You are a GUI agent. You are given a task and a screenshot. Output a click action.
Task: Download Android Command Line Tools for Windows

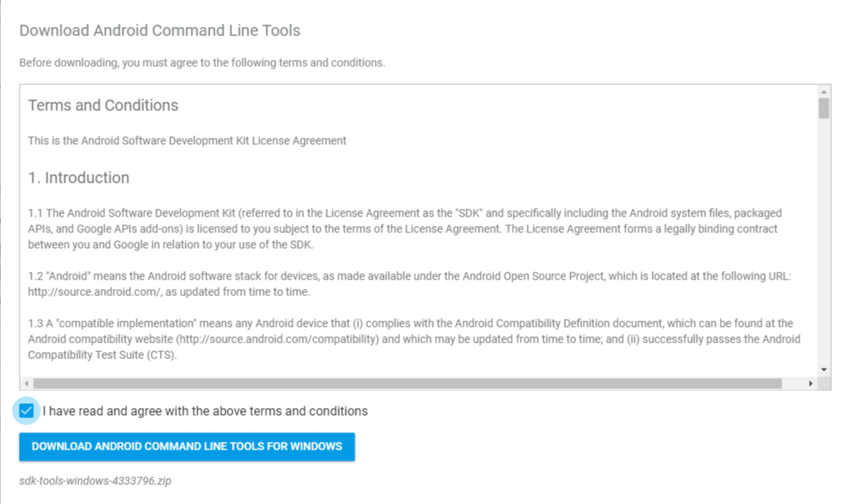[x=187, y=447]
